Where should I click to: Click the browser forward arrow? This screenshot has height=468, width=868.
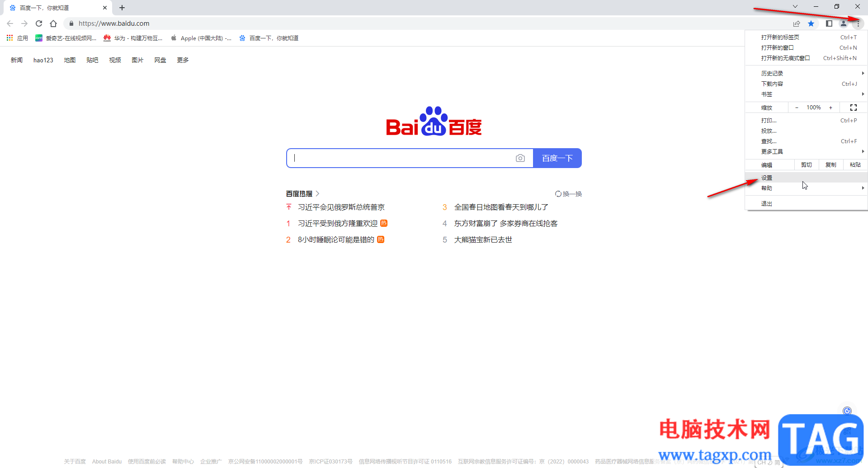(x=24, y=23)
